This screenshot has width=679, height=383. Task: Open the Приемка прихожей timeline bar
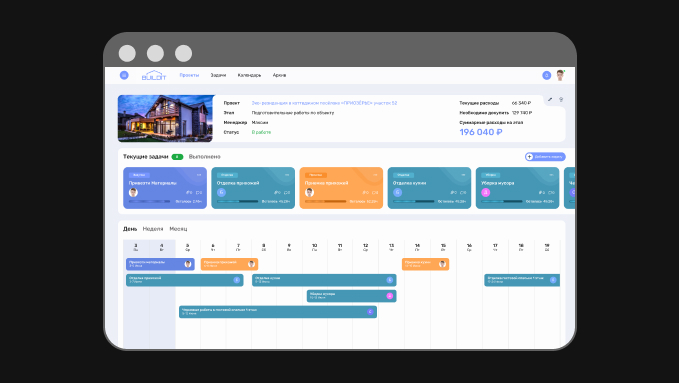(x=230, y=264)
